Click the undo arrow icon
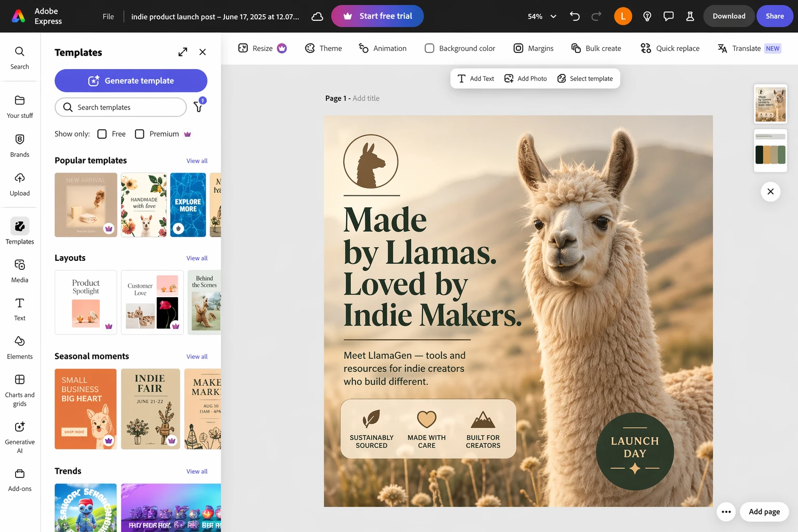 click(575, 16)
